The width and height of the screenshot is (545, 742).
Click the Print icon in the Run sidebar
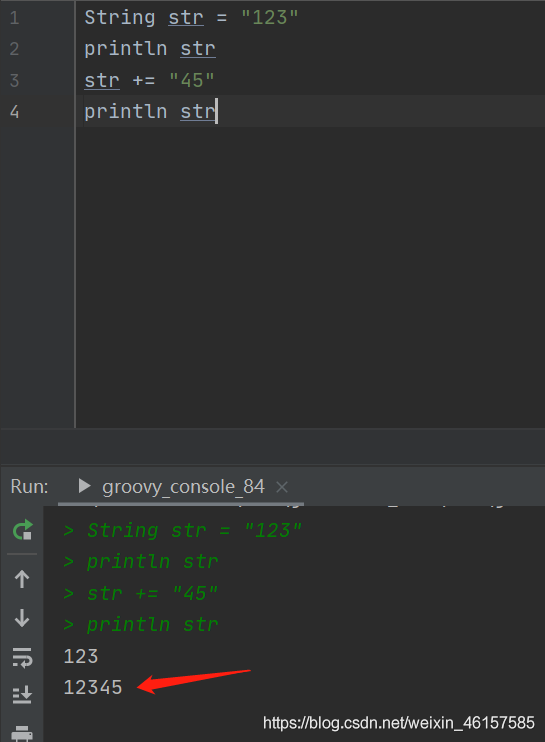(22, 733)
